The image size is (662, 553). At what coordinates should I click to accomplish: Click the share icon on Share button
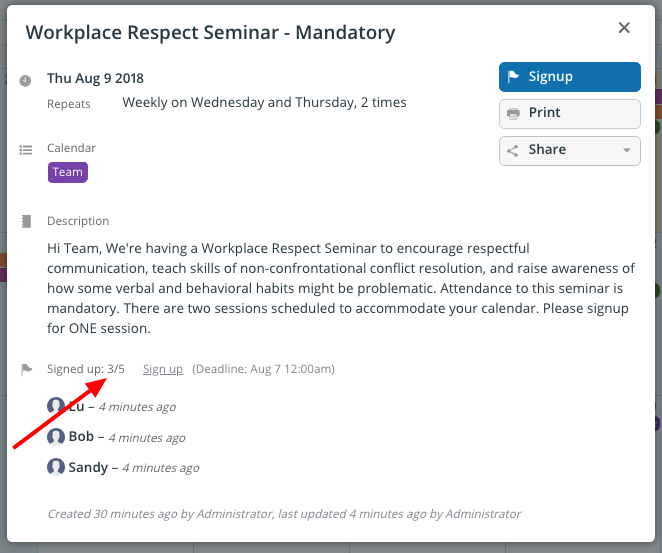coord(513,151)
